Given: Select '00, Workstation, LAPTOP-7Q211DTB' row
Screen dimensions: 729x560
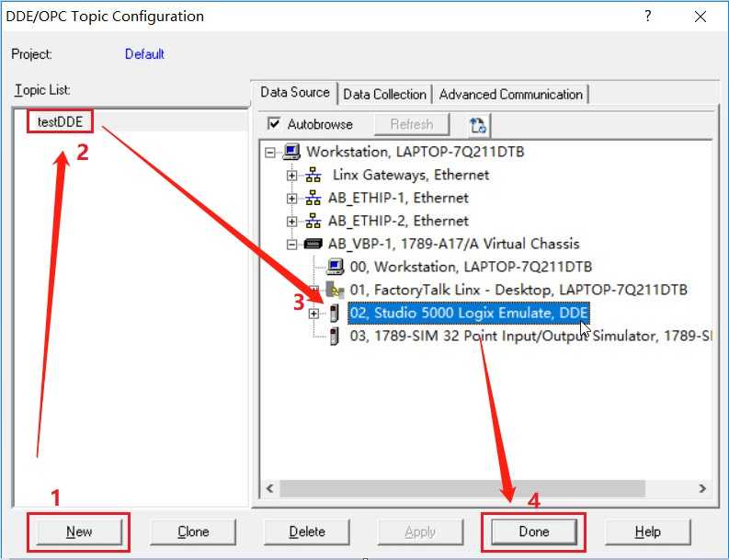Looking at the screenshot, I should pyautogui.click(x=471, y=267).
